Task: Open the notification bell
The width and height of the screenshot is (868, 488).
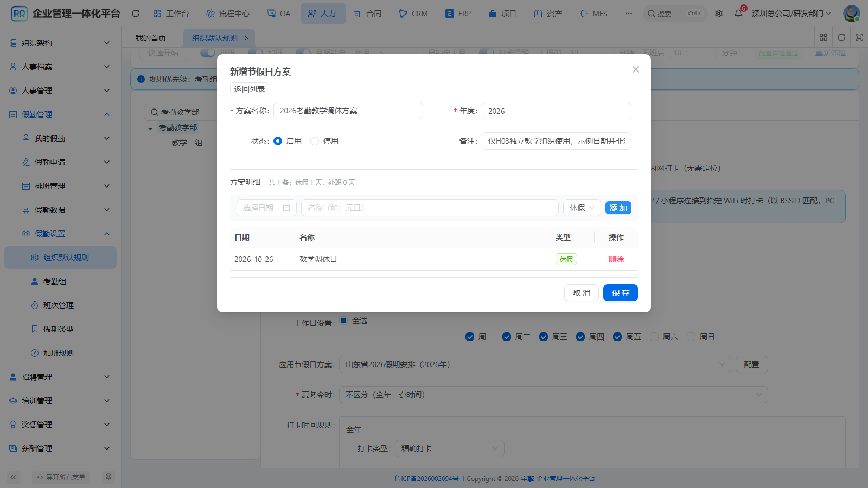Action: [x=738, y=14]
